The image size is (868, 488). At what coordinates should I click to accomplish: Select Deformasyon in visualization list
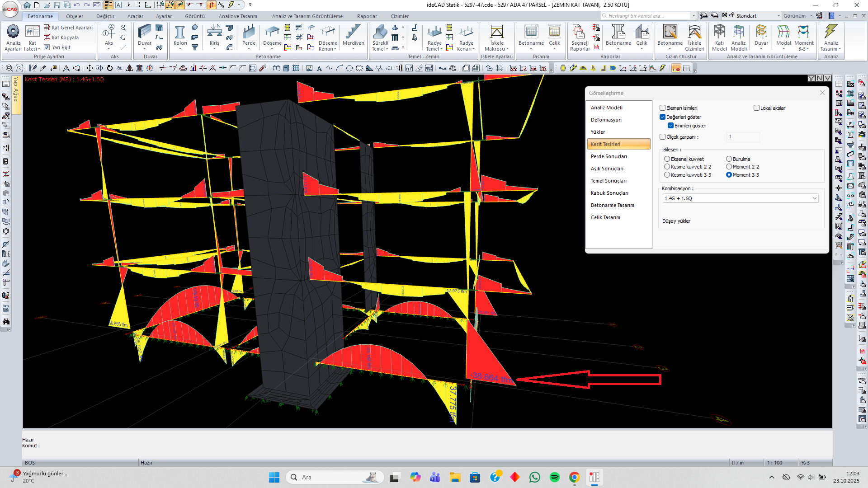pos(606,120)
